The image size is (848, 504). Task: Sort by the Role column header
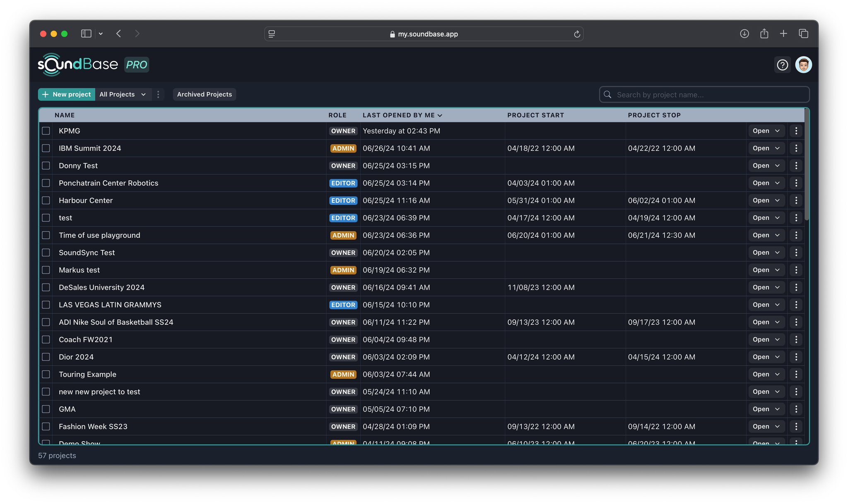pyautogui.click(x=337, y=115)
